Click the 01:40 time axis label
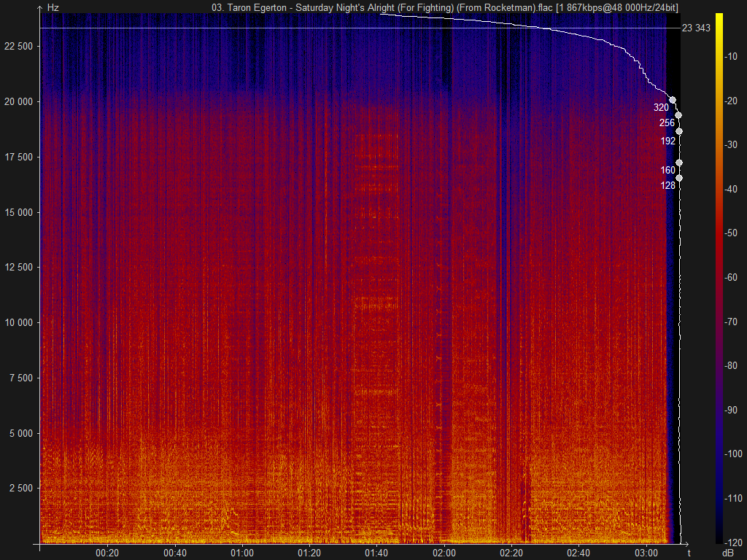Image resolution: width=747 pixels, height=560 pixels. coord(377,553)
